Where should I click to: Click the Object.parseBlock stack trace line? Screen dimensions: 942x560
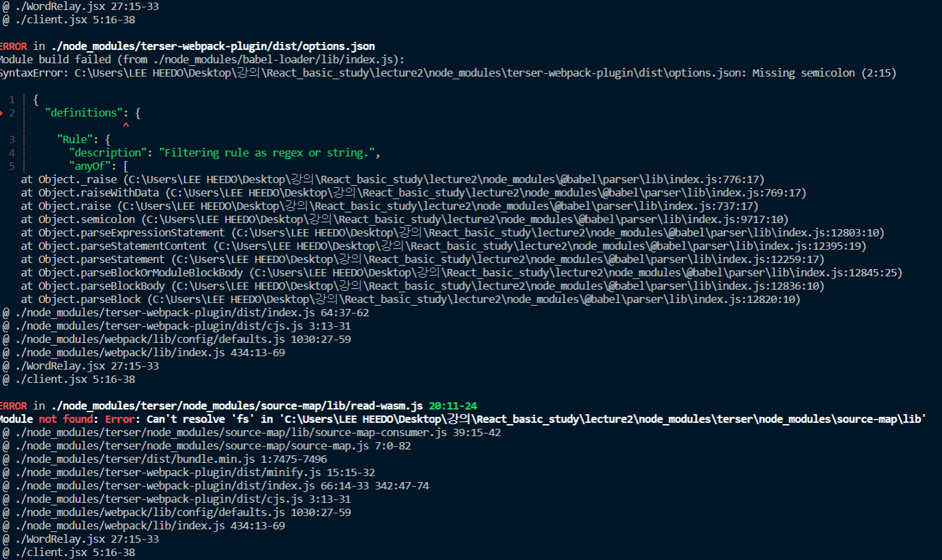[x=410, y=299]
